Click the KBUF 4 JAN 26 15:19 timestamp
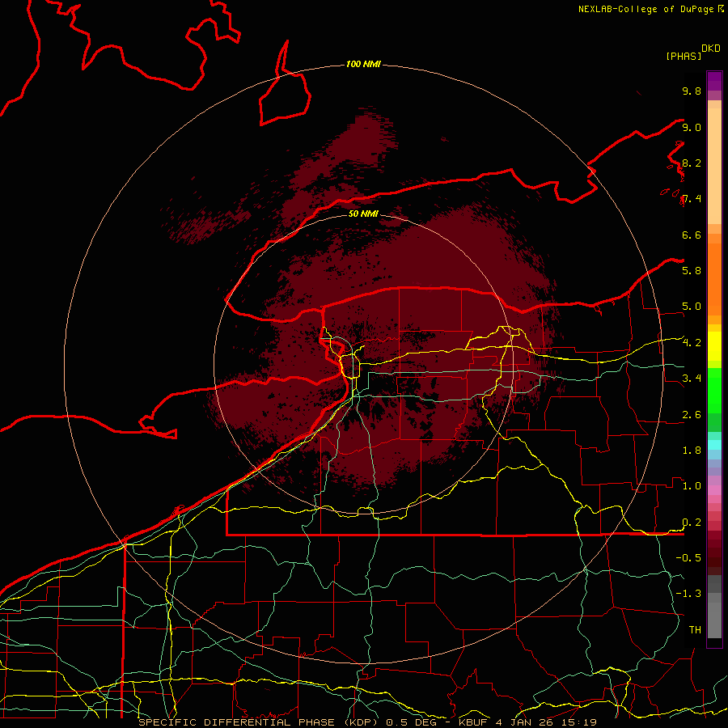728x728 pixels. click(527, 722)
